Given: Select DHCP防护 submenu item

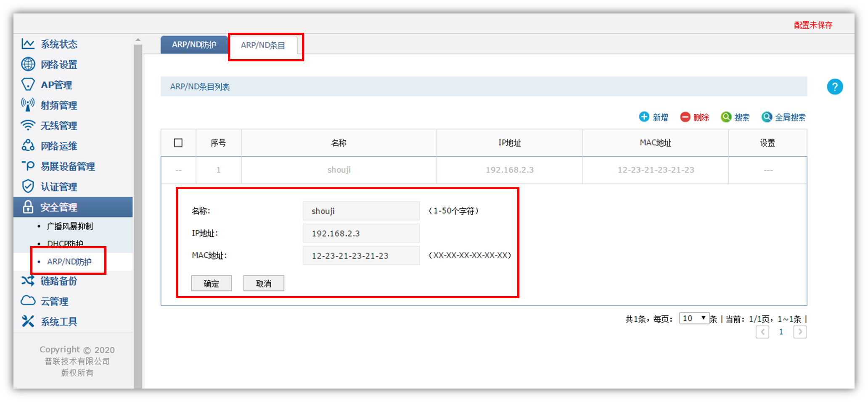Looking at the screenshot, I should [65, 244].
